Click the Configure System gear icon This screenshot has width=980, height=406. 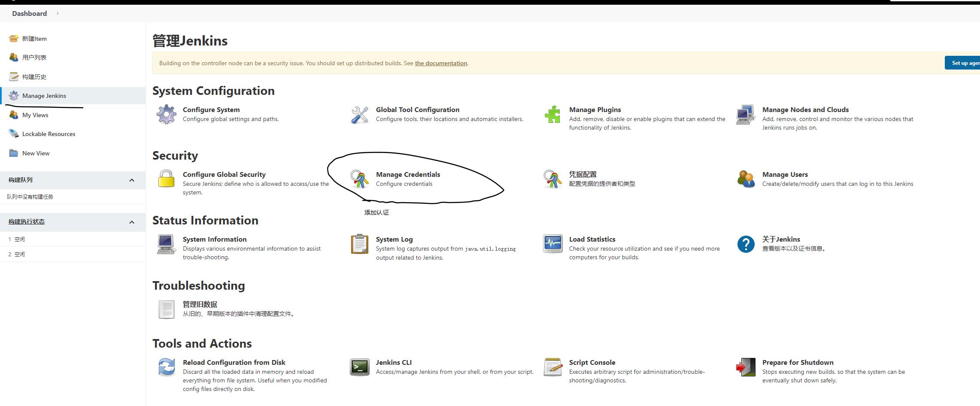[x=167, y=115]
